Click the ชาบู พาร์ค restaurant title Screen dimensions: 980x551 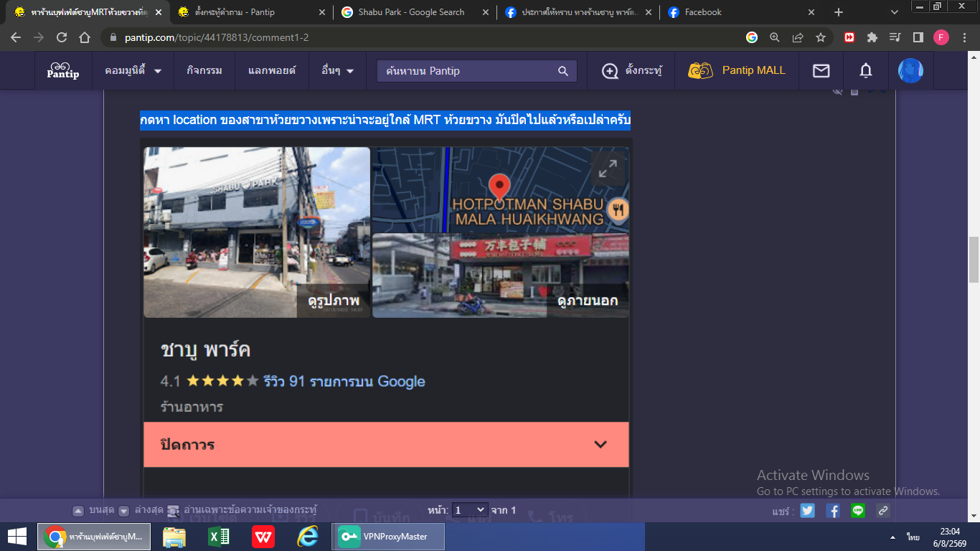click(x=205, y=351)
